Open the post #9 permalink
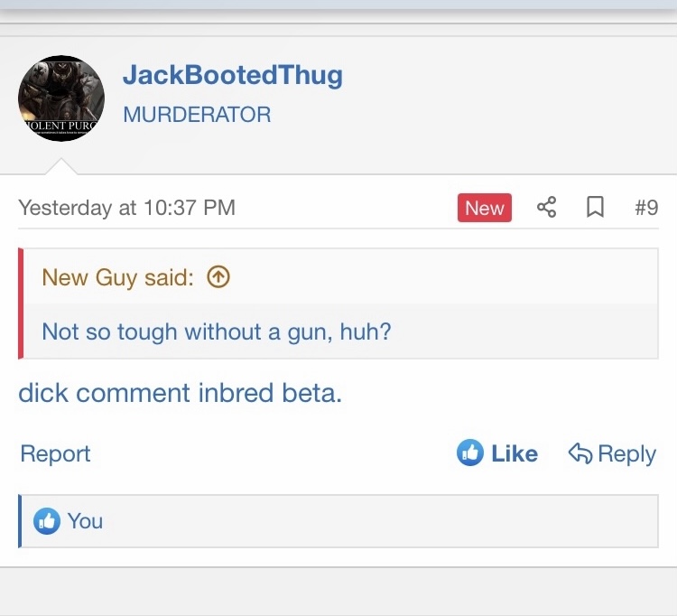The height and width of the screenshot is (616, 677). 646,207
